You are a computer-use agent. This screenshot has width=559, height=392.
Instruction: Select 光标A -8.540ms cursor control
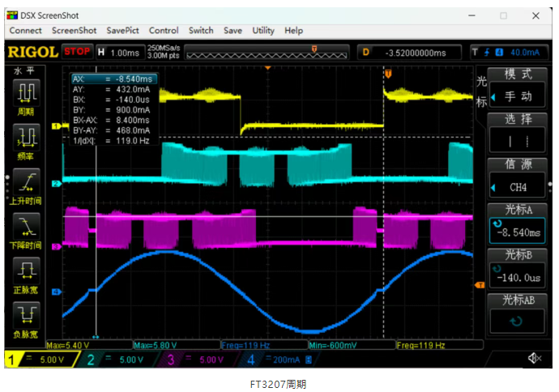[517, 224]
